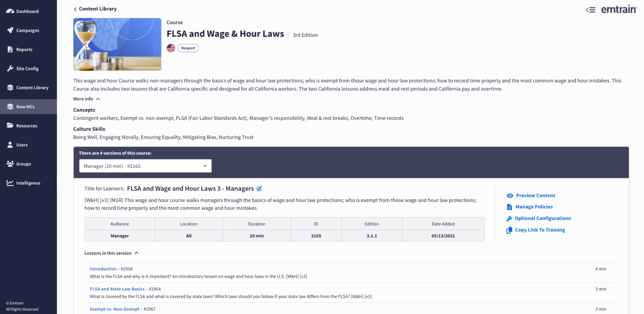Open the FLSA and State Law Basics lesson

click(117, 289)
